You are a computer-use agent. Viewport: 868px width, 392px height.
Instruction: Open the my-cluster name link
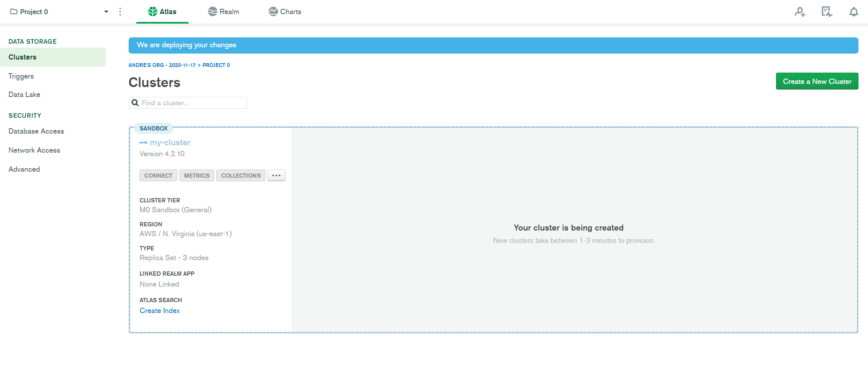point(170,142)
